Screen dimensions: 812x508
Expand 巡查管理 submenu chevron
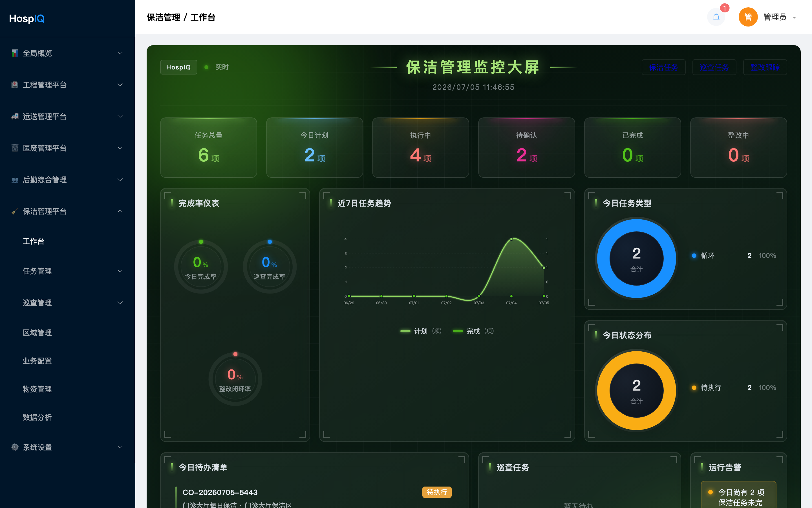(x=120, y=303)
